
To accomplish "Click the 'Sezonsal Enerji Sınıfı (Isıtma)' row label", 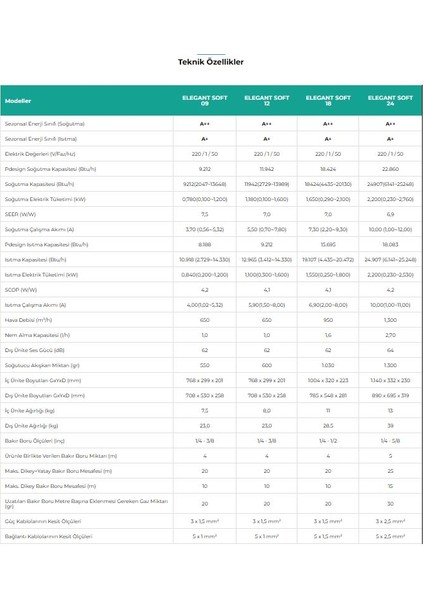I will [x=41, y=139].
